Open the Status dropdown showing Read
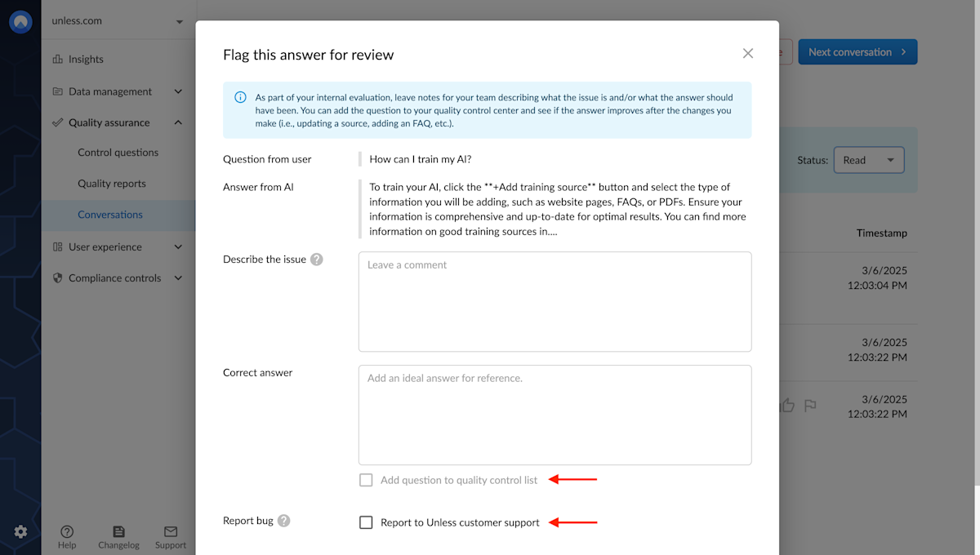The width and height of the screenshot is (980, 555). coord(868,160)
